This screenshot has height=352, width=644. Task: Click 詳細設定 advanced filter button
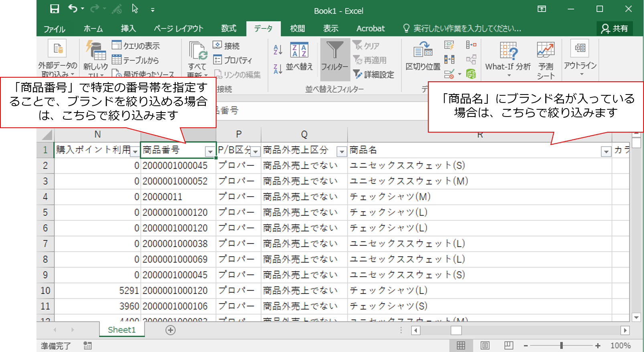tap(374, 74)
